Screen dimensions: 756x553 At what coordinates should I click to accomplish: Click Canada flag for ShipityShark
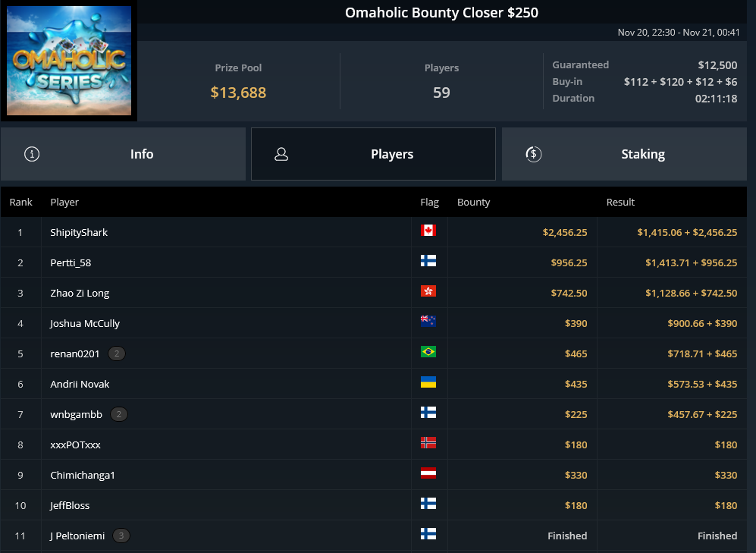428,231
